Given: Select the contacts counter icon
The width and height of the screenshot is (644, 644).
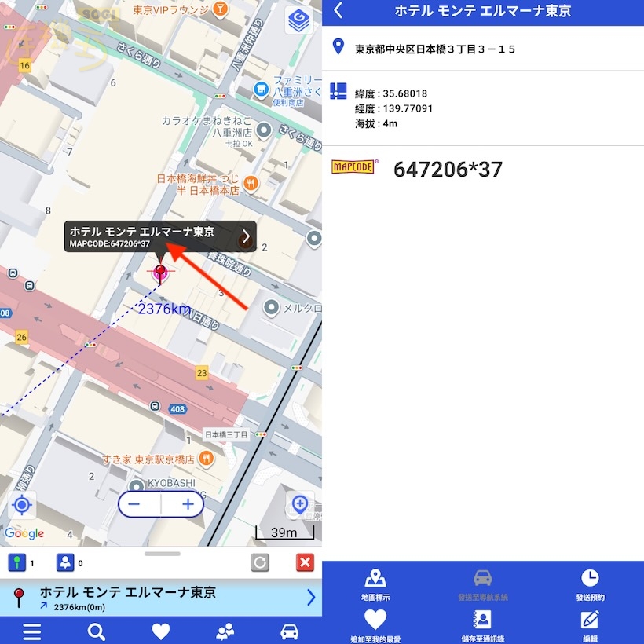Looking at the screenshot, I should (65, 562).
